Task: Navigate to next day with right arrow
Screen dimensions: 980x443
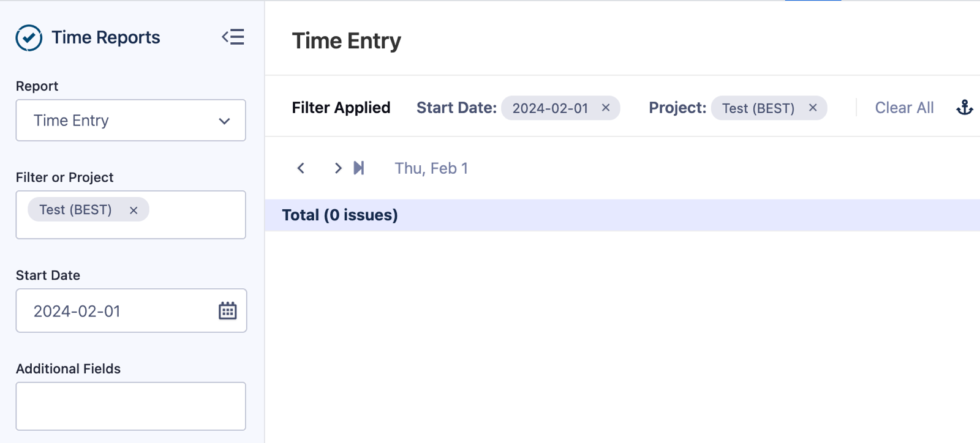Action: point(337,168)
